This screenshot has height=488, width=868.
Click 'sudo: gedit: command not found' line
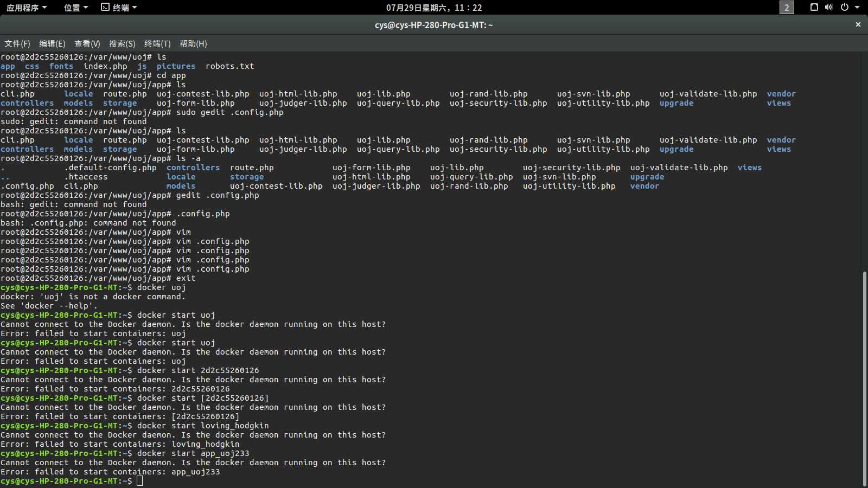pyautogui.click(x=74, y=121)
